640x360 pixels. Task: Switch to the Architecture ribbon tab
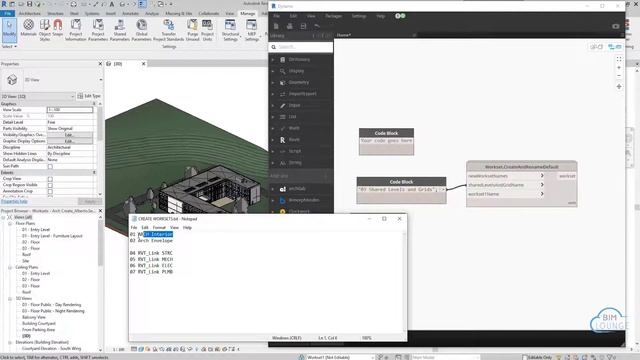29,13
